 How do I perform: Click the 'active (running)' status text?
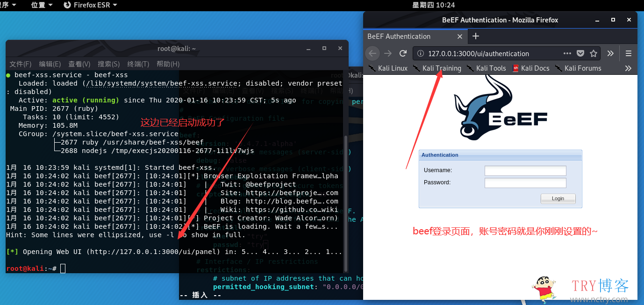86,100
